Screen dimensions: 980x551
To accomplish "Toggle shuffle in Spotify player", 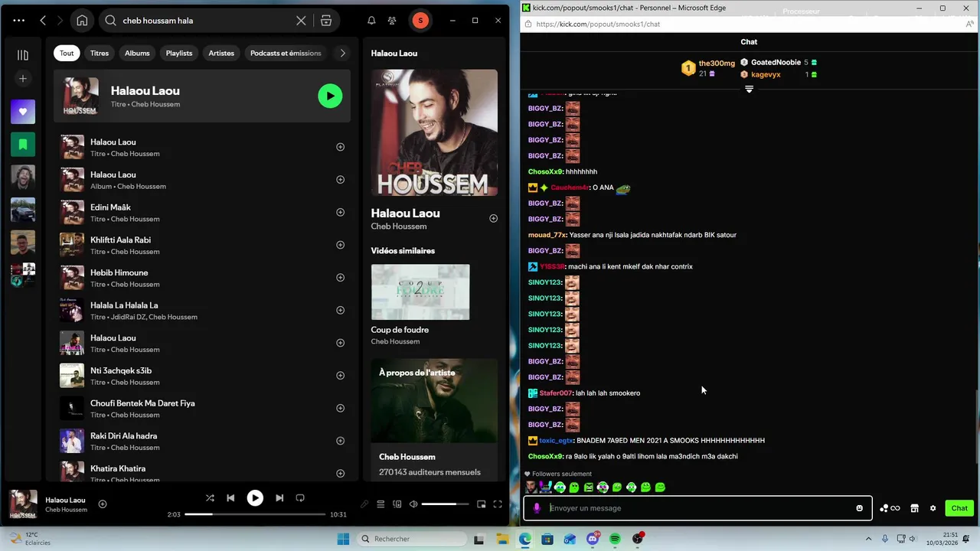I will tap(210, 497).
